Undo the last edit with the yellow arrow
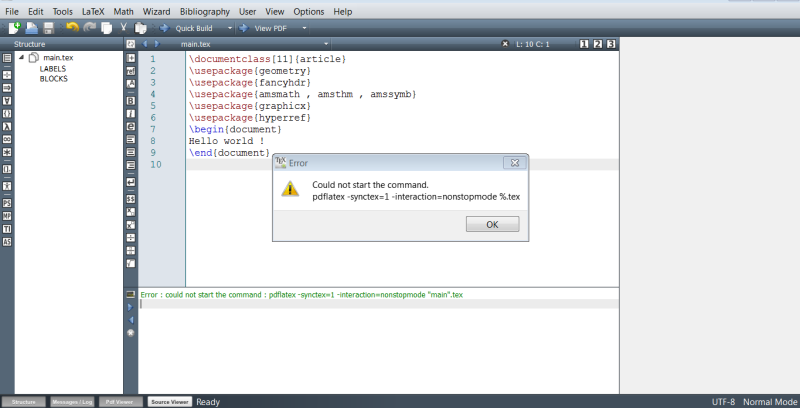800x408 pixels. 72,28
